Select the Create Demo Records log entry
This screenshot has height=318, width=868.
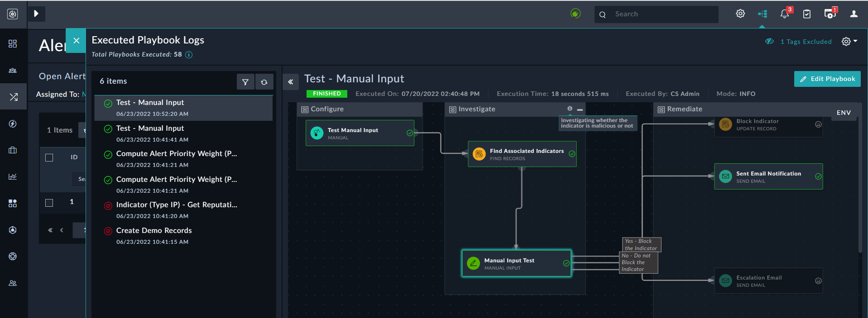tap(154, 231)
